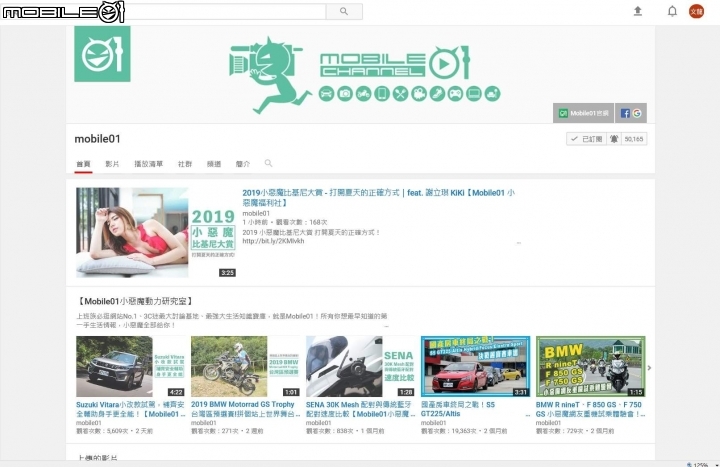Switch to the 社群 community tab
The width and height of the screenshot is (720, 467).
point(185,164)
